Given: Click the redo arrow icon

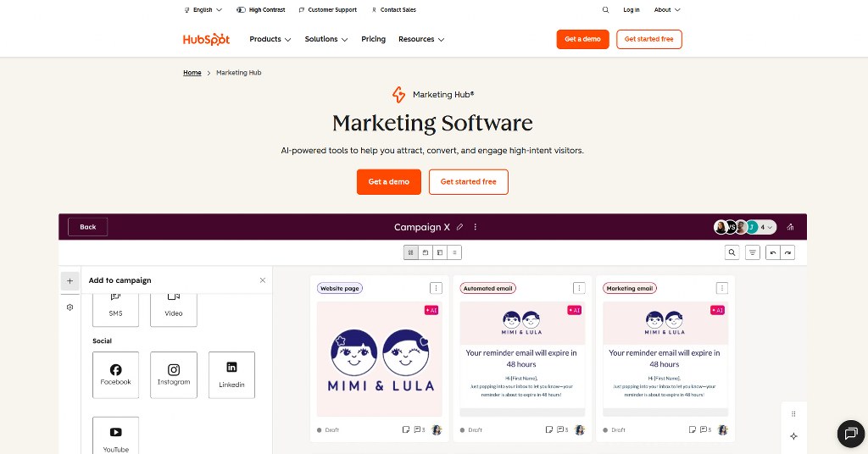Looking at the screenshot, I should [787, 252].
